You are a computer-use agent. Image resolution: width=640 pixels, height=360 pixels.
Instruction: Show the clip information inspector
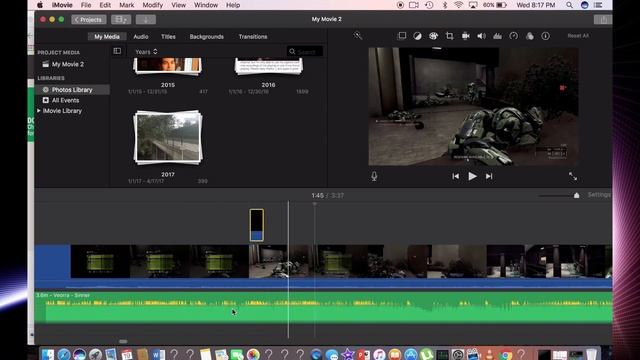tap(545, 36)
